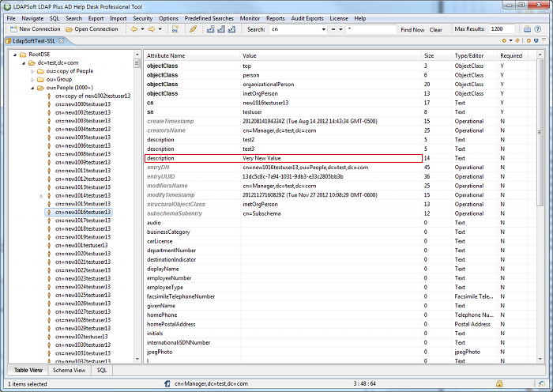553x392 pixels.
Task: Click the third of three blue stairs icons
Action: pos(231,29)
